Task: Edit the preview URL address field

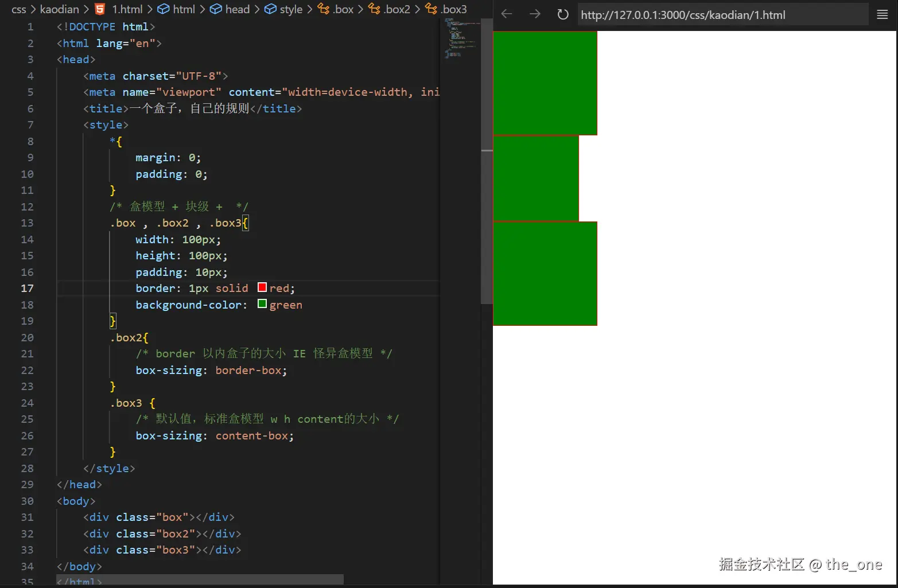Action: click(x=722, y=15)
